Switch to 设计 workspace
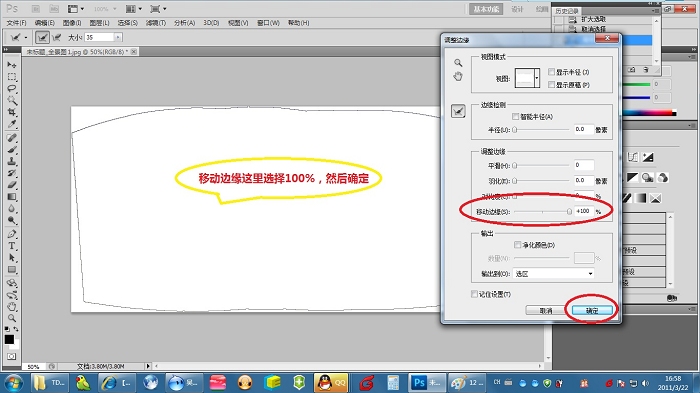Image resolution: width=700 pixels, height=393 pixels. [517, 9]
